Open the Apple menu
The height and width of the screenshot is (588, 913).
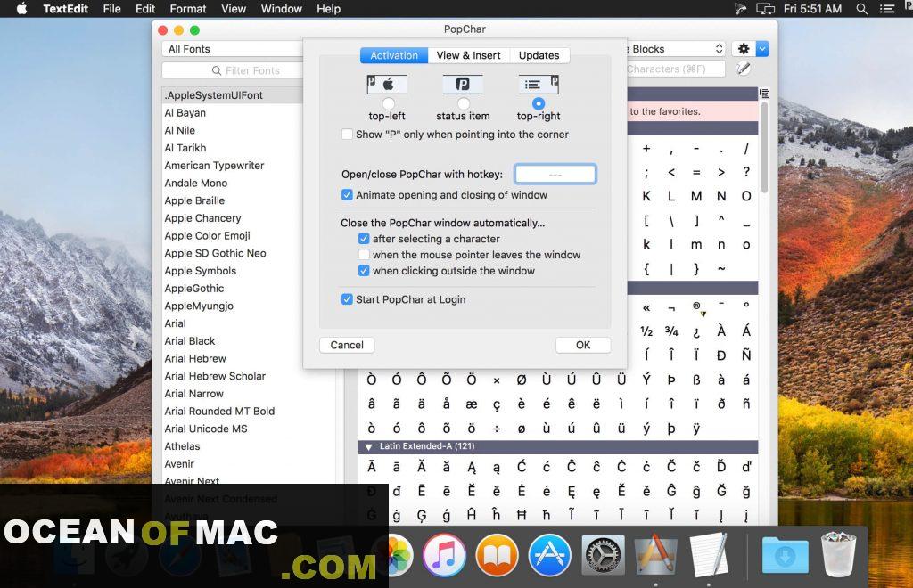21,9
